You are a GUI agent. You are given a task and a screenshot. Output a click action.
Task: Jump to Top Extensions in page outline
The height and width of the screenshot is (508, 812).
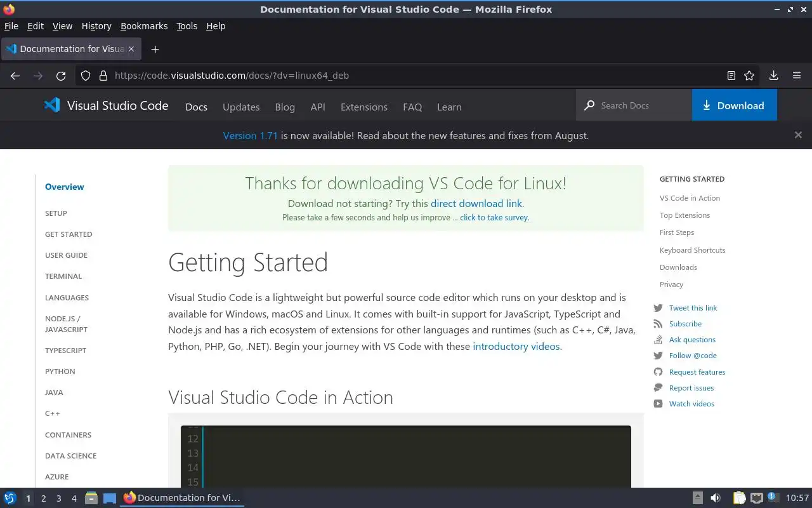pos(684,215)
